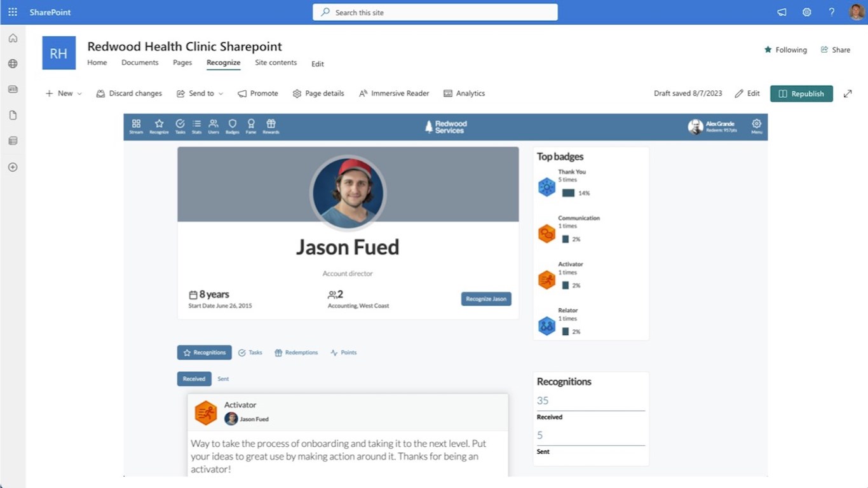Click the Thank You badge icon
The image size is (868, 488).
coord(546,187)
